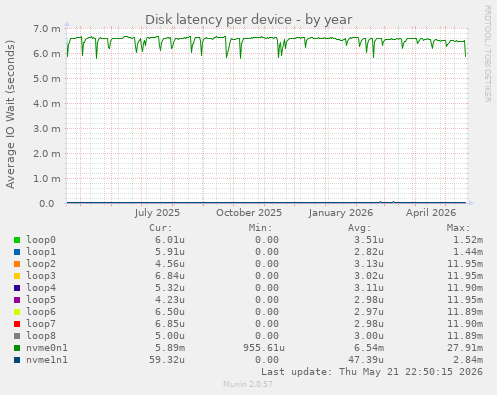Click the loop2 orange color swatch
The height and width of the screenshot is (395, 497).
point(17,264)
